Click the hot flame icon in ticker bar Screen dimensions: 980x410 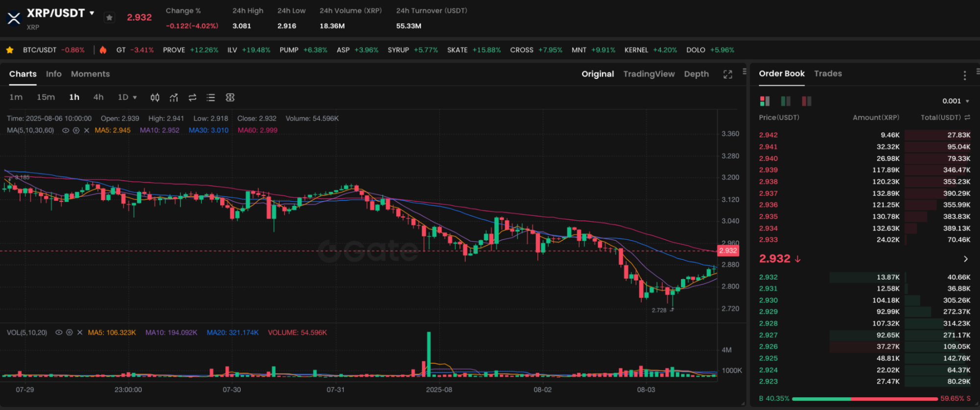(103, 50)
